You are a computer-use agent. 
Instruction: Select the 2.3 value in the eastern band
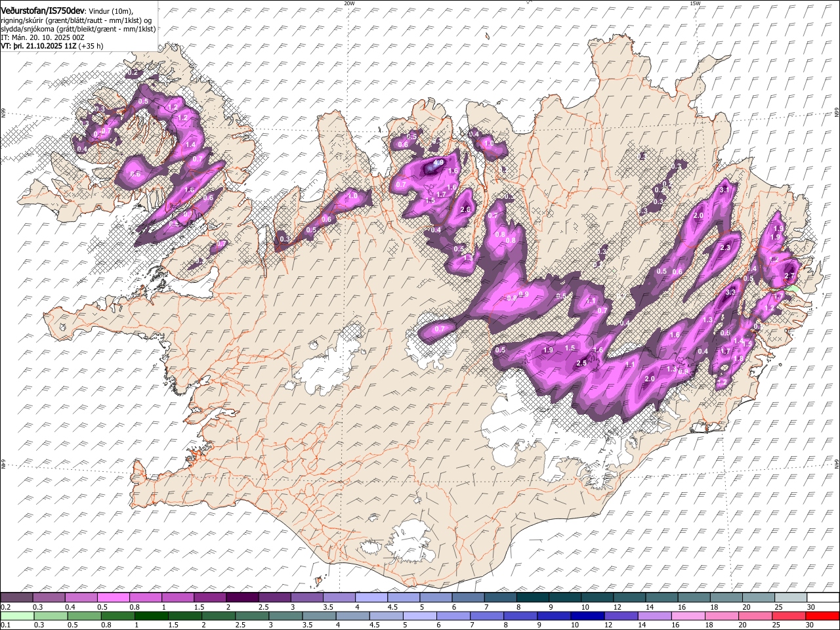(x=725, y=248)
